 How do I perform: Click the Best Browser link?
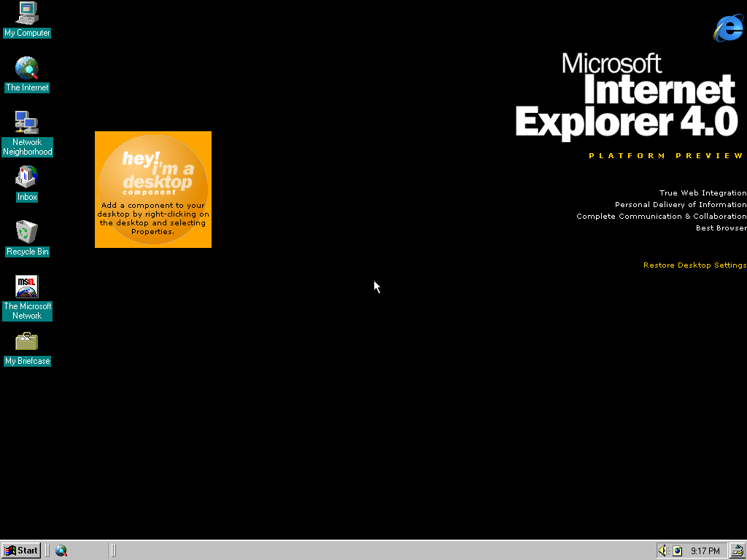pyautogui.click(x=721, y=228)
